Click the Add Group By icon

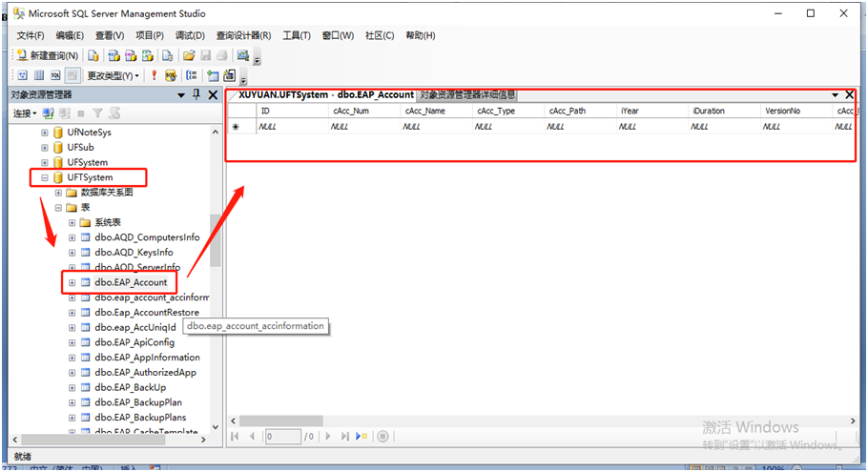coord(192,75)
